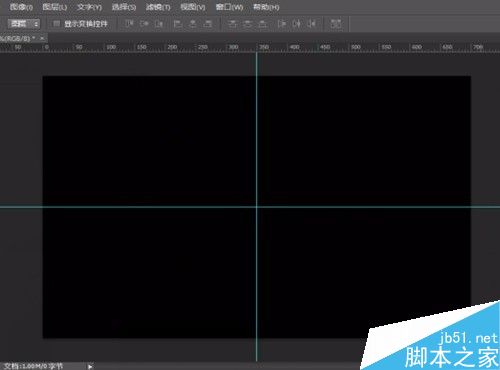Expand the auto-select 图层 dropdown in options bar
The image size is (500, 370).
(24, 24)
